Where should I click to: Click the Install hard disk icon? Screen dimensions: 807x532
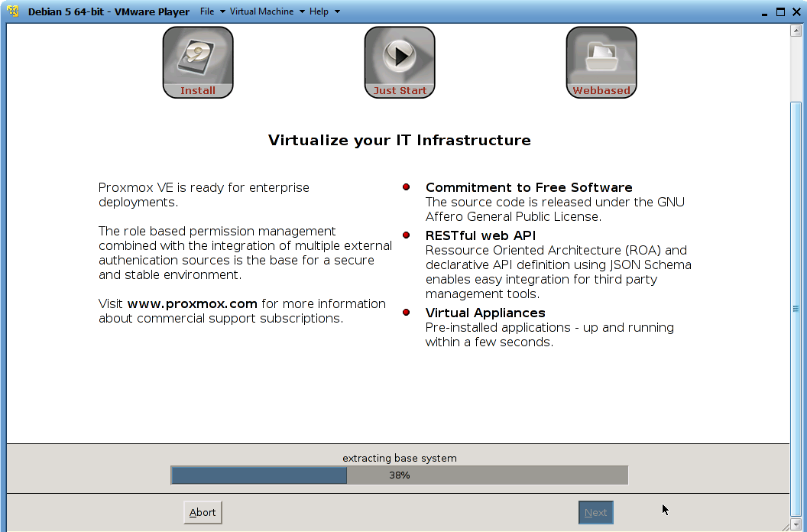(x=198, y=63)
